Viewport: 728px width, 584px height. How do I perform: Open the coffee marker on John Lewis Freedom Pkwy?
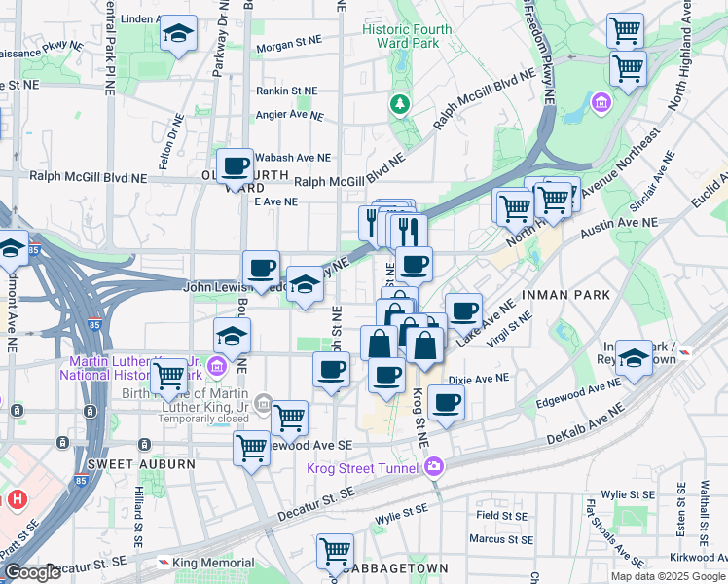262,272
